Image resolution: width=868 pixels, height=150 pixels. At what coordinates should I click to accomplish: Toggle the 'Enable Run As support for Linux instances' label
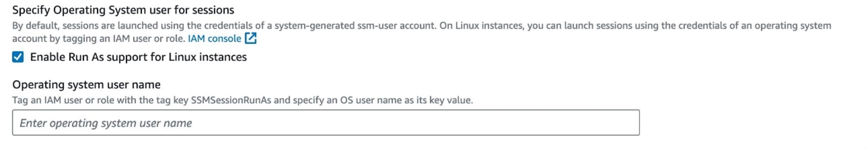(138, 57)
